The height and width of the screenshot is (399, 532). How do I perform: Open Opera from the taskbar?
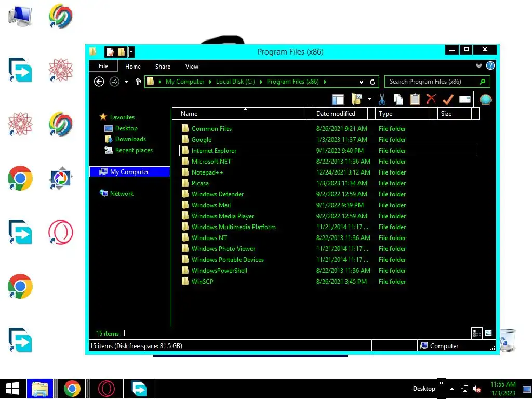106,389
